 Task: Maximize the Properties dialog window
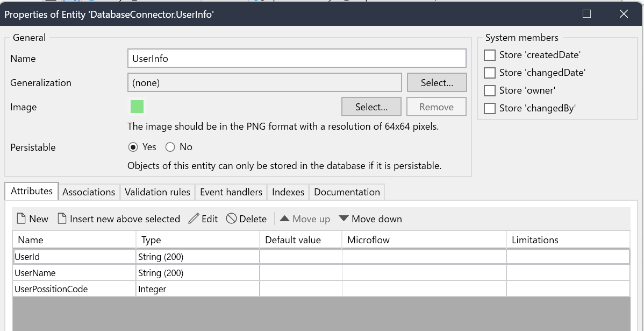(x=586, y=14)
